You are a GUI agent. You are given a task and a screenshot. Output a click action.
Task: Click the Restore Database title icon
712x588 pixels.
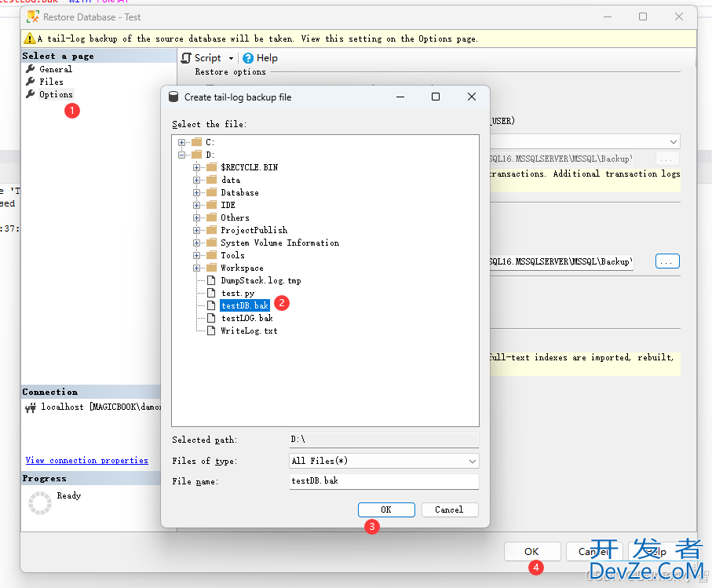pyautogui.click(x=33, y=17)
